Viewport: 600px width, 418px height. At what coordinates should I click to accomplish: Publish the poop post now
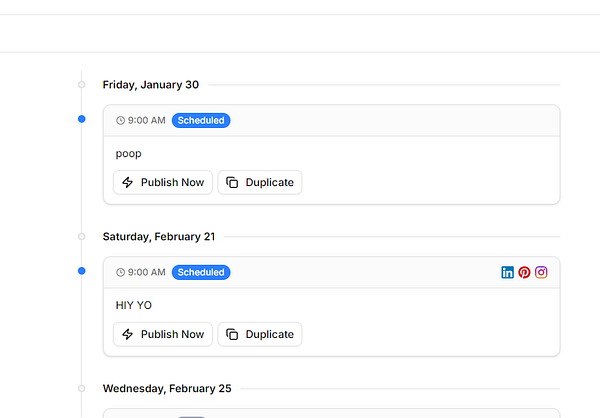[x=163, y=182]
